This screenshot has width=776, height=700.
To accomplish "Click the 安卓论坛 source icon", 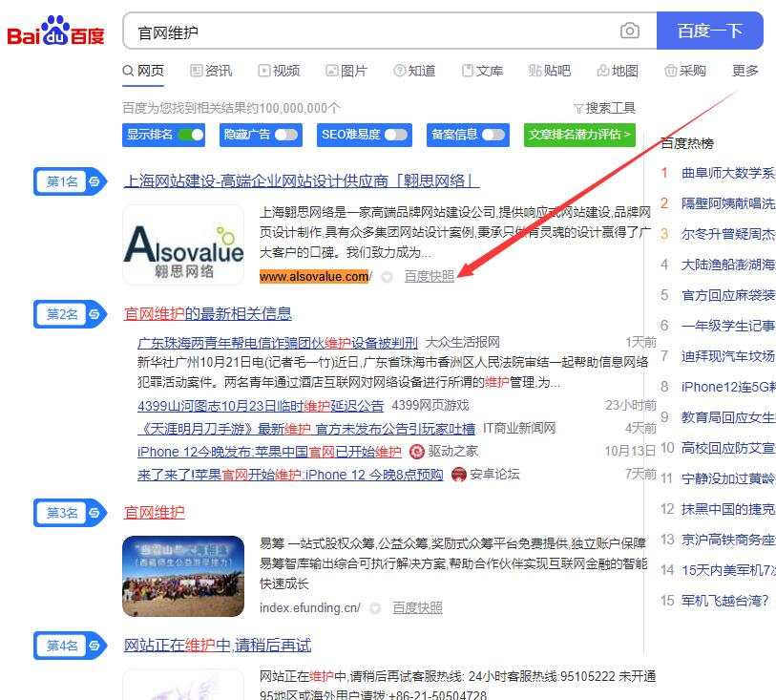I will point(459,475).
